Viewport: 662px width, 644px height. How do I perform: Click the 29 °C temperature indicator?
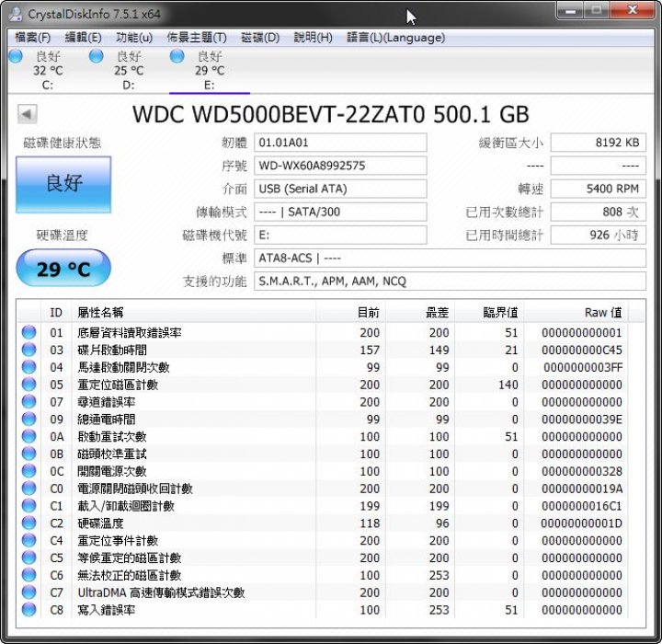[x=63, y=269]
